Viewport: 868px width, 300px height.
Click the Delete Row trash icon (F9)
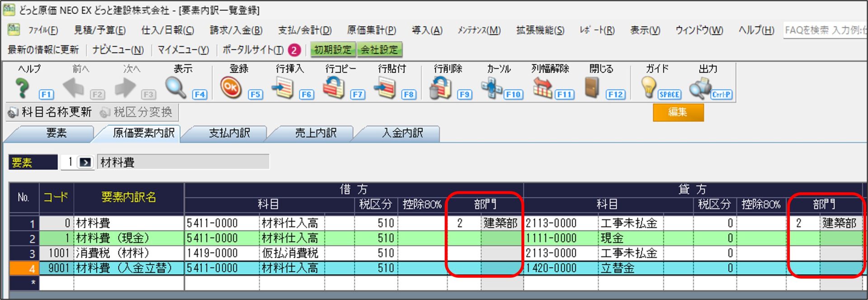(440, 88)
